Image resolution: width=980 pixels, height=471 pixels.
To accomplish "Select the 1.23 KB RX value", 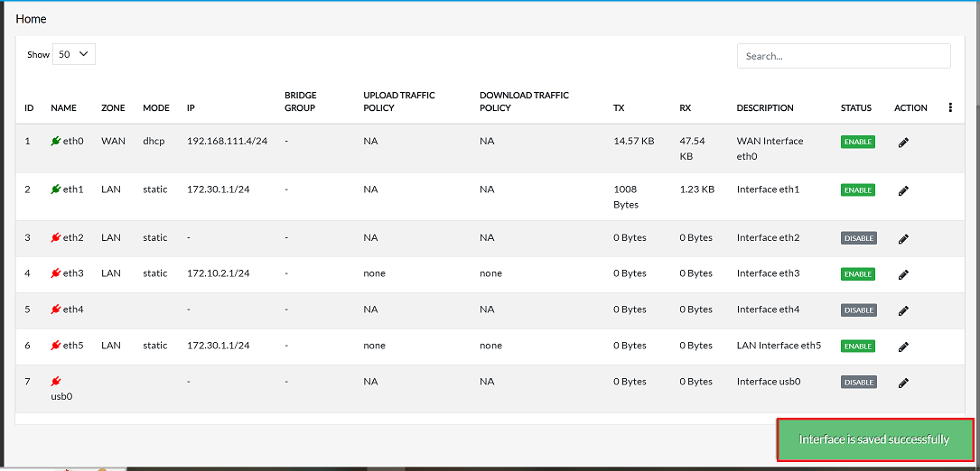I will click(697, 189).
